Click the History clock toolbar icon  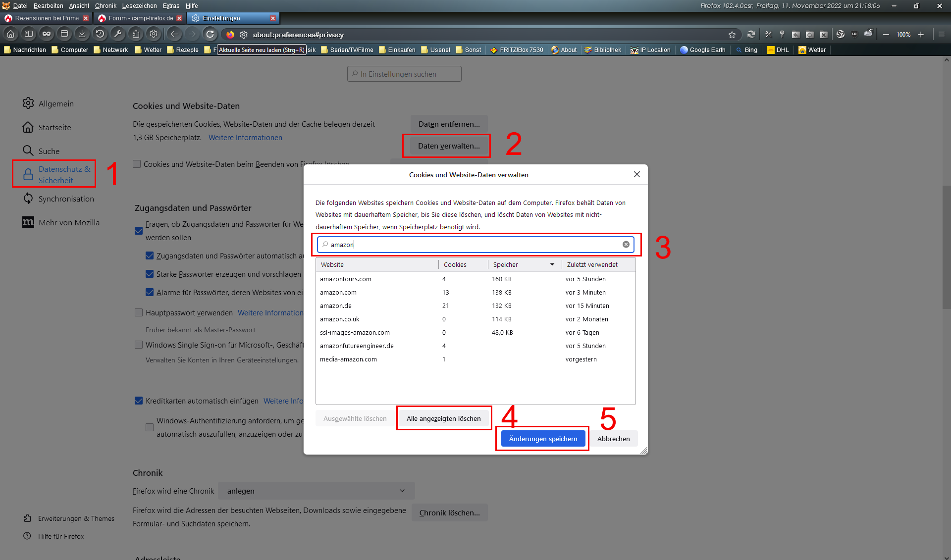tap(100, 34)
